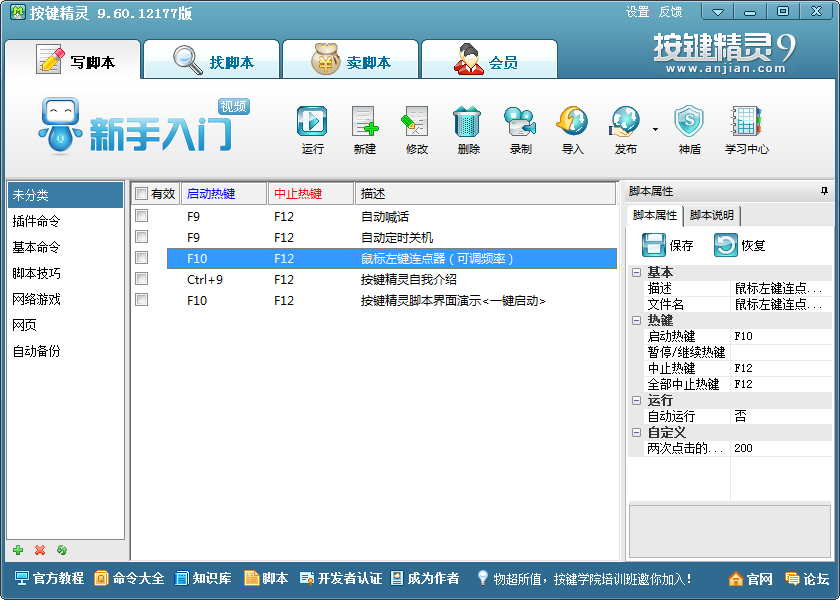Create new script via 新建 icon
This screenshot has width=840, height=600.
point(365,130)
